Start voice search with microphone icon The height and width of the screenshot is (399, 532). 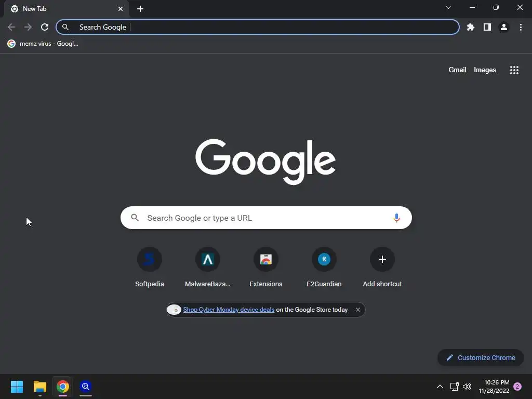click(396, 218)
